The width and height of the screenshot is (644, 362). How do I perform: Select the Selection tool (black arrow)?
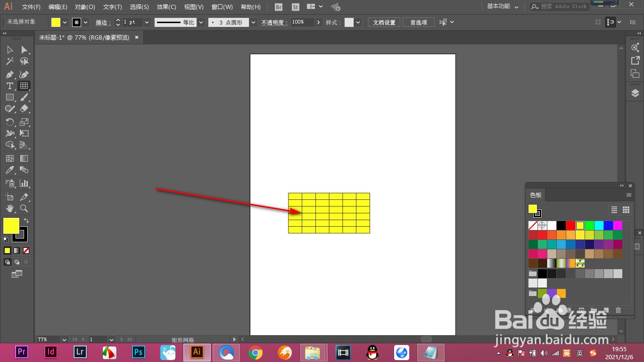pyautogui.click(x=9, y=49)
